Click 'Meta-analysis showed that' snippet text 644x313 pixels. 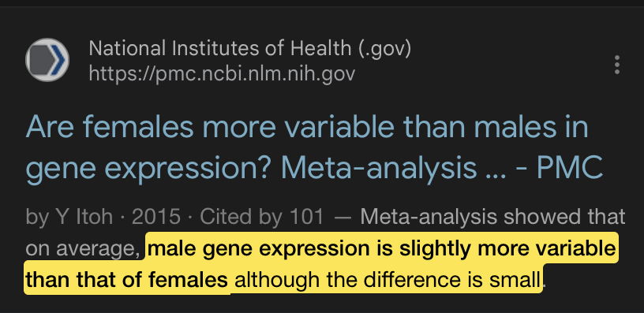(x=492, y=217)
